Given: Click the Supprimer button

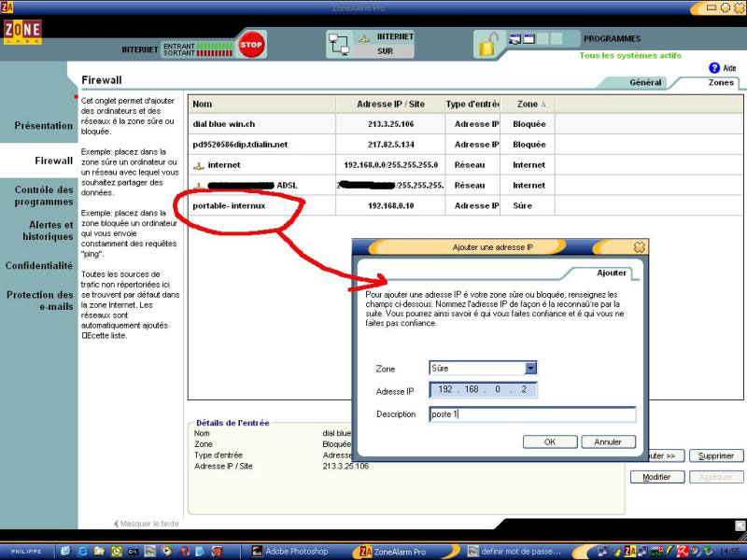Looking at the screenshot, I should (x=715, y=456).
